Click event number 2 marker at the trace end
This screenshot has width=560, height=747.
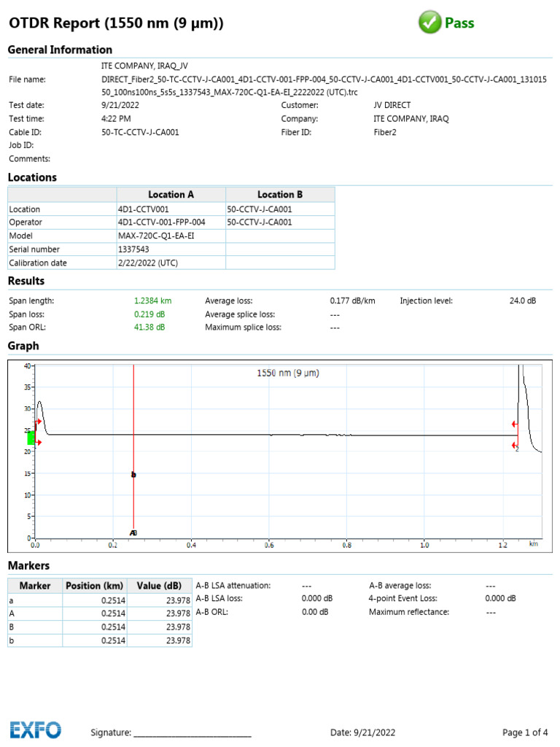tap(517, 449)
